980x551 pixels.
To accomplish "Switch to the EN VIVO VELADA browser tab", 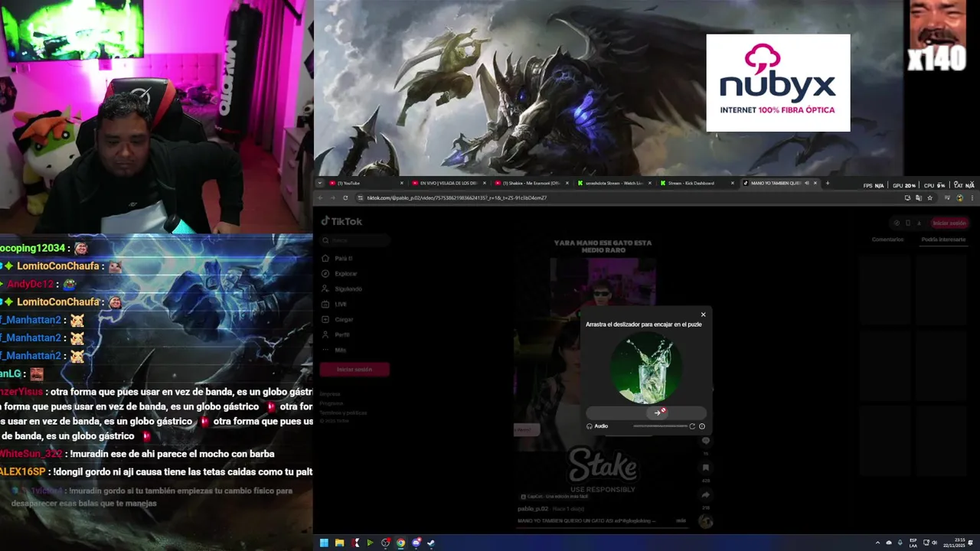I will coord(448,183).
